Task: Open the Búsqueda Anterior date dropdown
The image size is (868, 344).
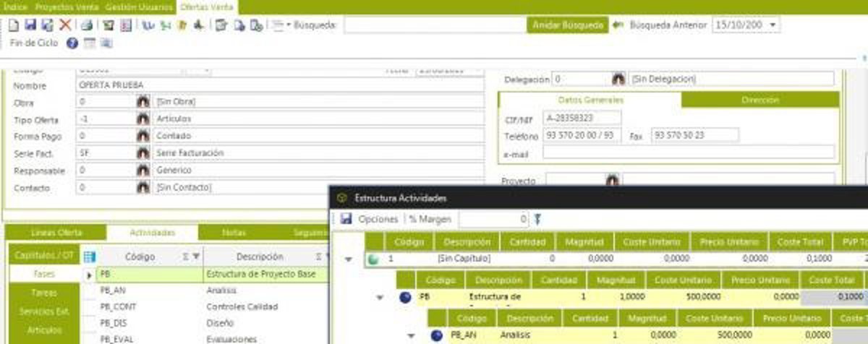Action: [774, 25]
